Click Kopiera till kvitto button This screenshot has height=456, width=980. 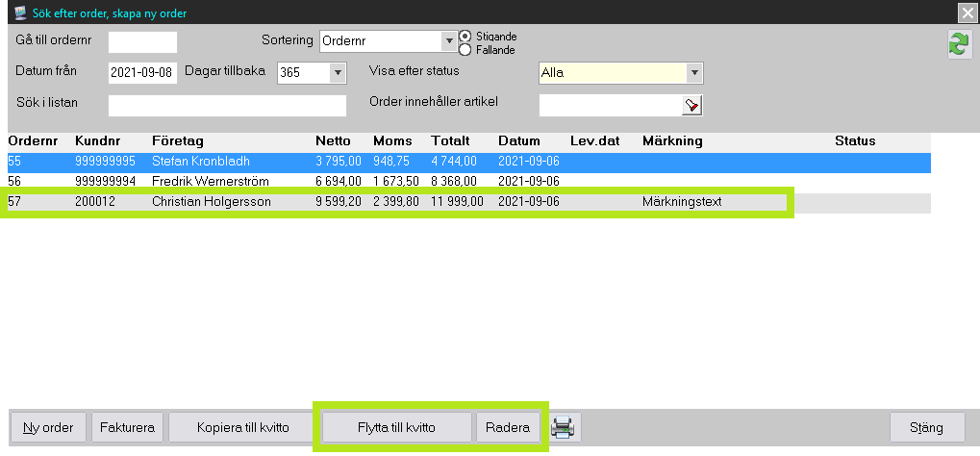pyautogui.click(x=241, y=427)
